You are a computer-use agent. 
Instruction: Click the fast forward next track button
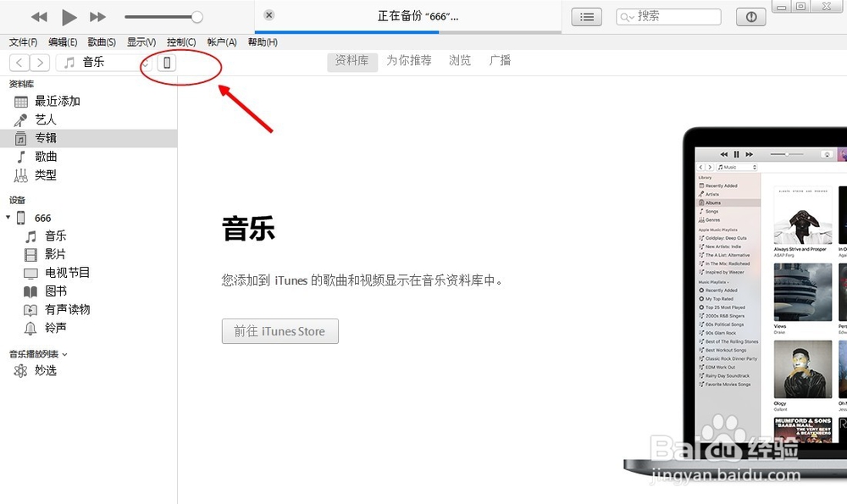[97, 17]
